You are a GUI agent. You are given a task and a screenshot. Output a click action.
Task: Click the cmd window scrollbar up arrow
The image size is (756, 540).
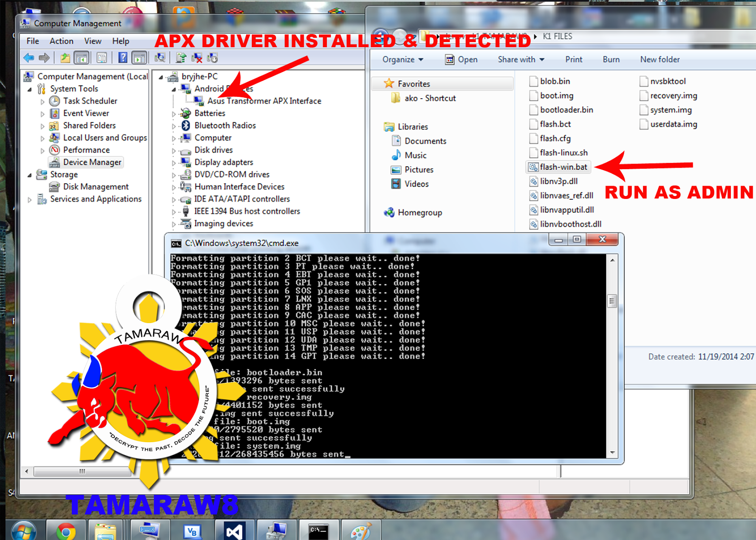click(612, 260)
